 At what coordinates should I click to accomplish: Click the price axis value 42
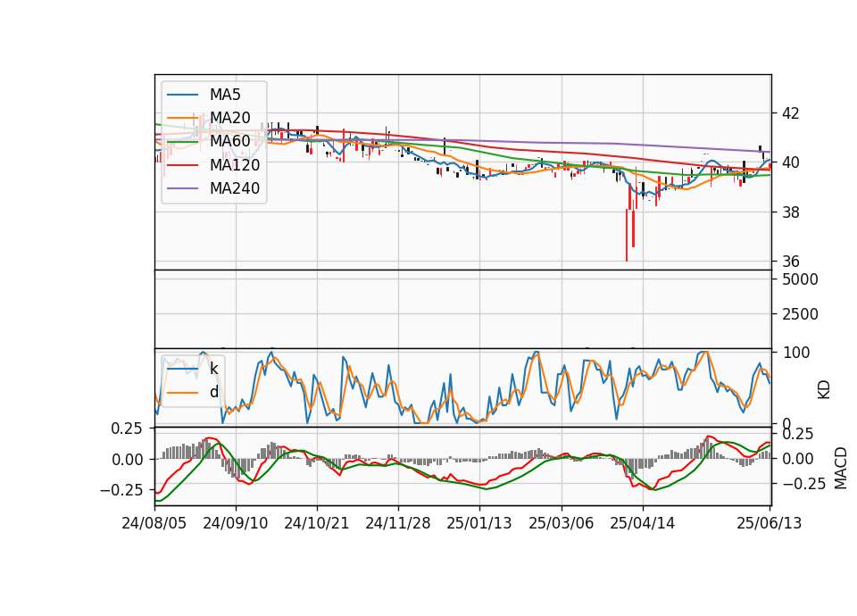coord(790,113)
